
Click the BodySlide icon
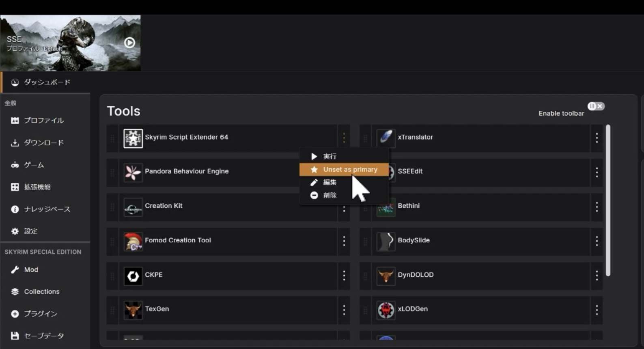pos(386,241)
